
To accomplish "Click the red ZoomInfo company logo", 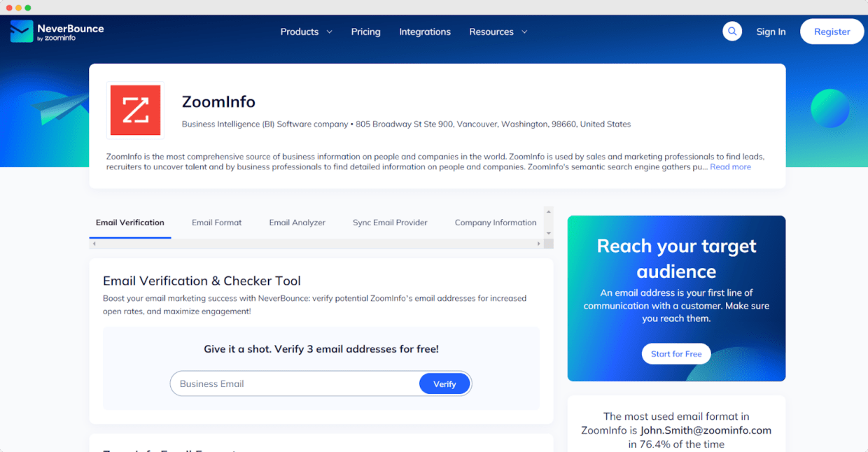I will coord(136,111).
